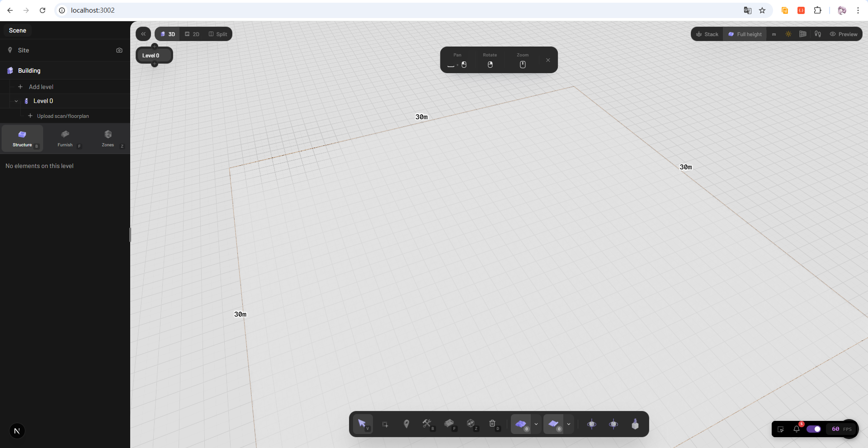Pick the furnish sofa tool in bottom toolbar

pyautogui.click(x=449, y=424)
